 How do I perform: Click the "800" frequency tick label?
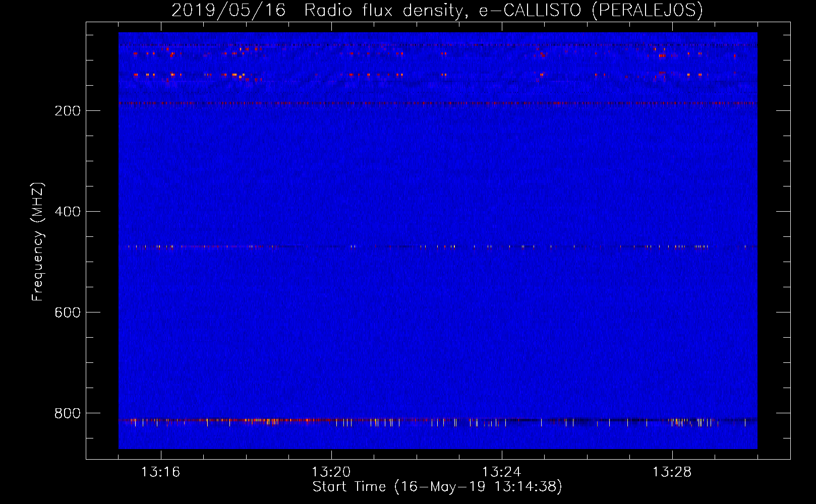(68, 413)
